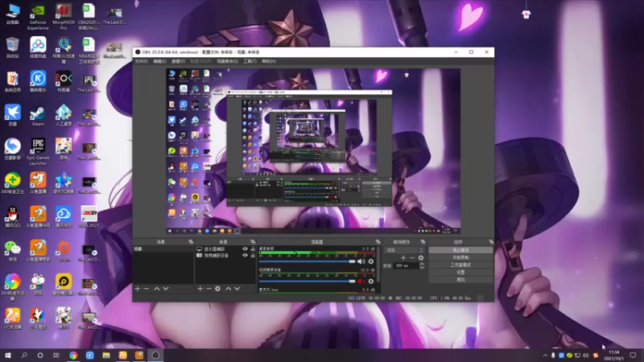Click the Studio Mode button in Controls

pyautogui.click(x=460, y=265)
